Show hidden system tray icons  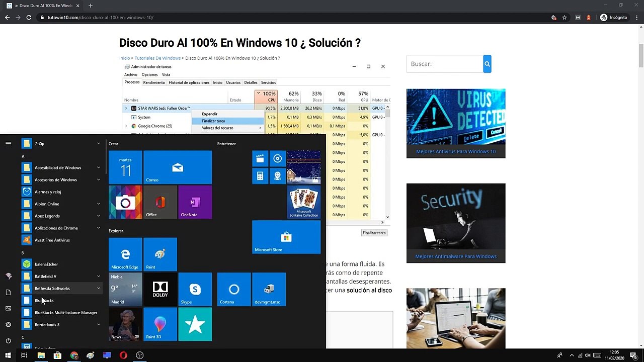(572, 355)
